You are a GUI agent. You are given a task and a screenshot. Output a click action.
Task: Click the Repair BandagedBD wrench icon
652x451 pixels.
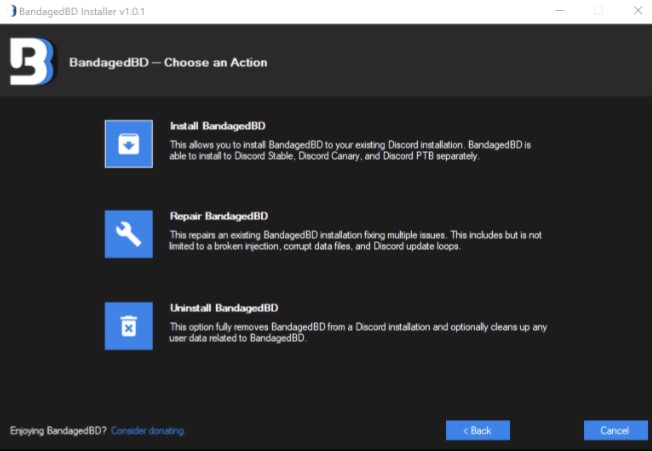(128, 234)
